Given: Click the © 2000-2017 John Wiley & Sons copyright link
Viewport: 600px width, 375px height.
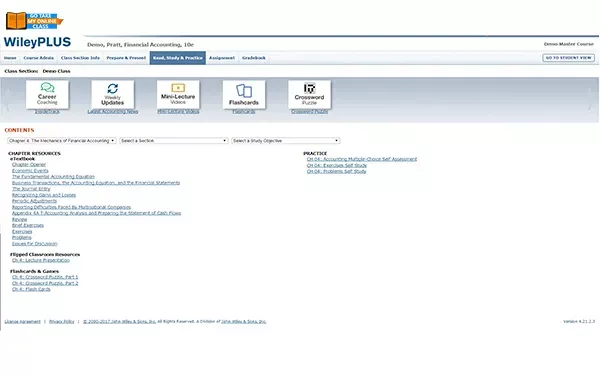Looking at the screenshot, I should 120,321.
